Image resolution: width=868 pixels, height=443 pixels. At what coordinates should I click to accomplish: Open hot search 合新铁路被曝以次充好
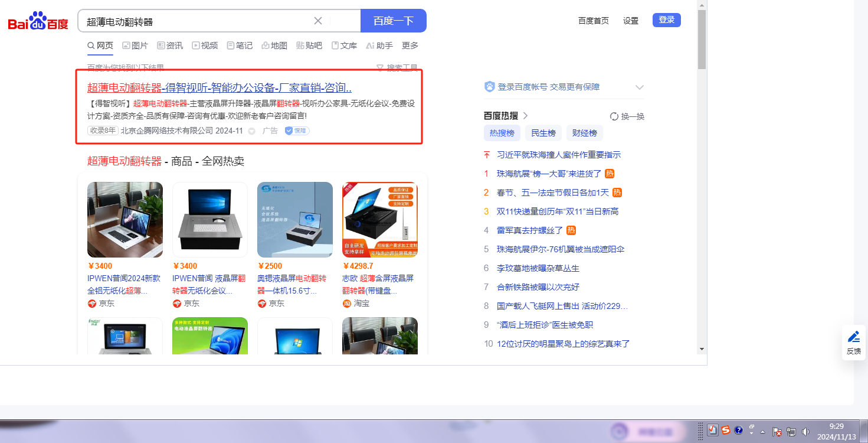click(538, 287)
